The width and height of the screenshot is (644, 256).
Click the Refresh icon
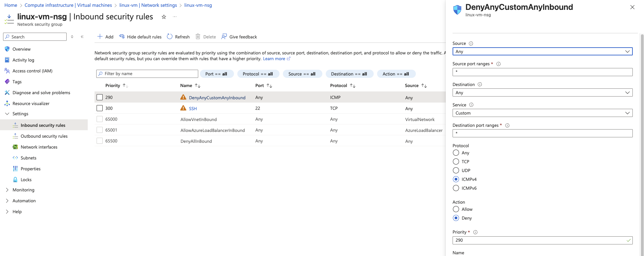click(x=170, y=36)
